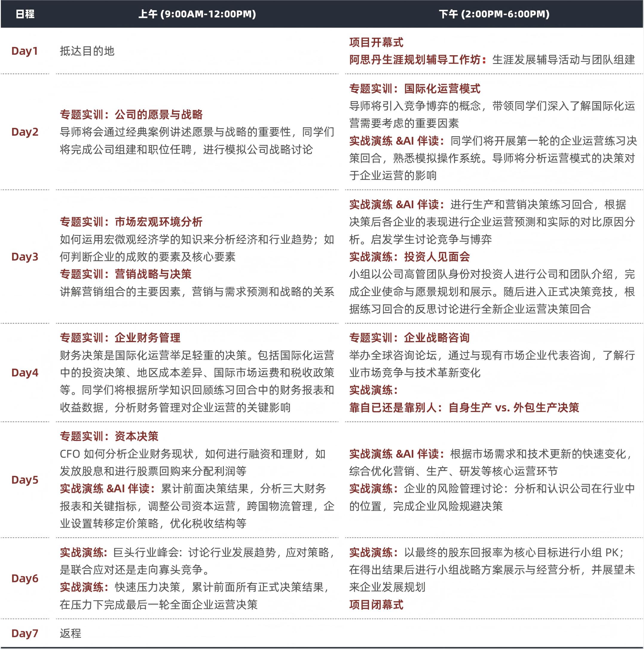Viewport: 644px width, 649px height.
Task: Click 专题实训:企业战略咨询 heading
Action: 409,338
